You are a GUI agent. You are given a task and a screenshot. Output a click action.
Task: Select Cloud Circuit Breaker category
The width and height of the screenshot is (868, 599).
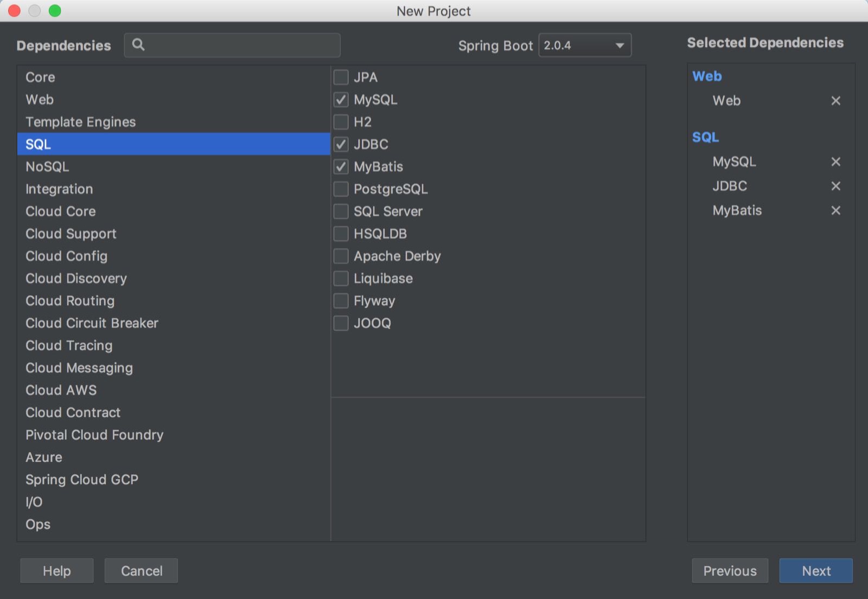(x=174, y=323)
